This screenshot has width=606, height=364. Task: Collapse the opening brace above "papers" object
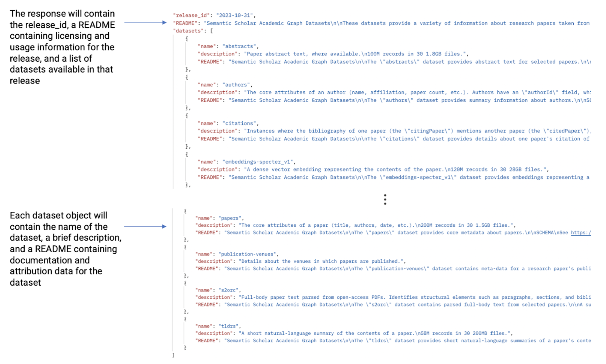185,211
